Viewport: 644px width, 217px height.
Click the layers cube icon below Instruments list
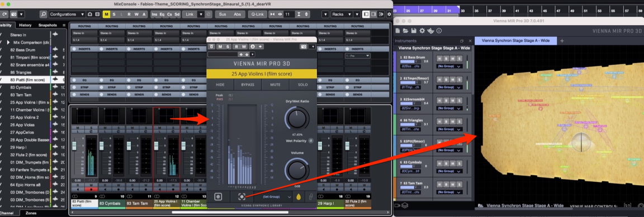pyautogui.click(x=405, y=205)
